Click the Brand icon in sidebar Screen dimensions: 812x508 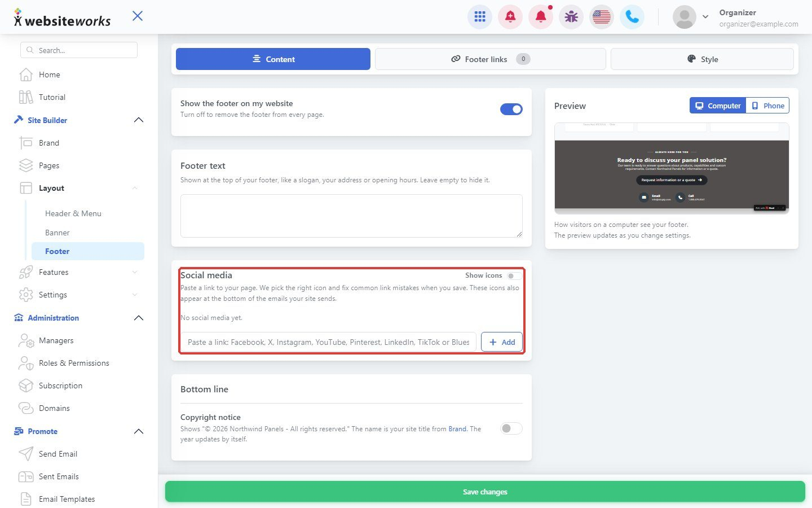click(x=26, y=143)
